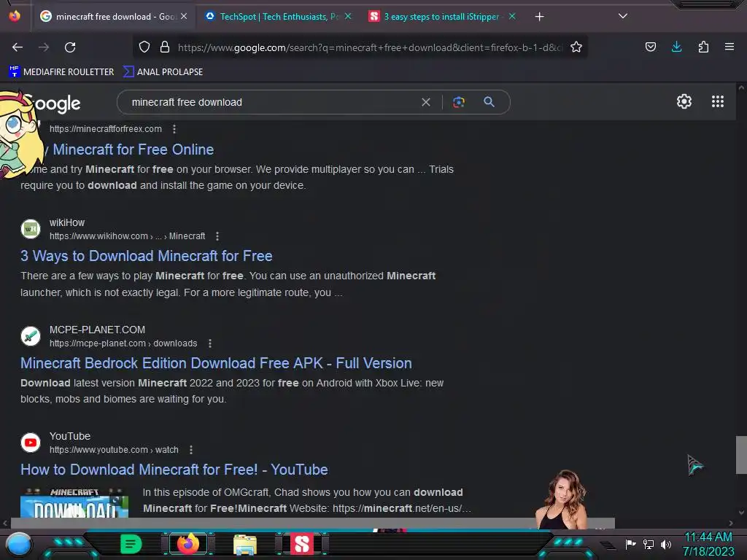List all tabs dropdown chevron

click(x=623, y=16)
